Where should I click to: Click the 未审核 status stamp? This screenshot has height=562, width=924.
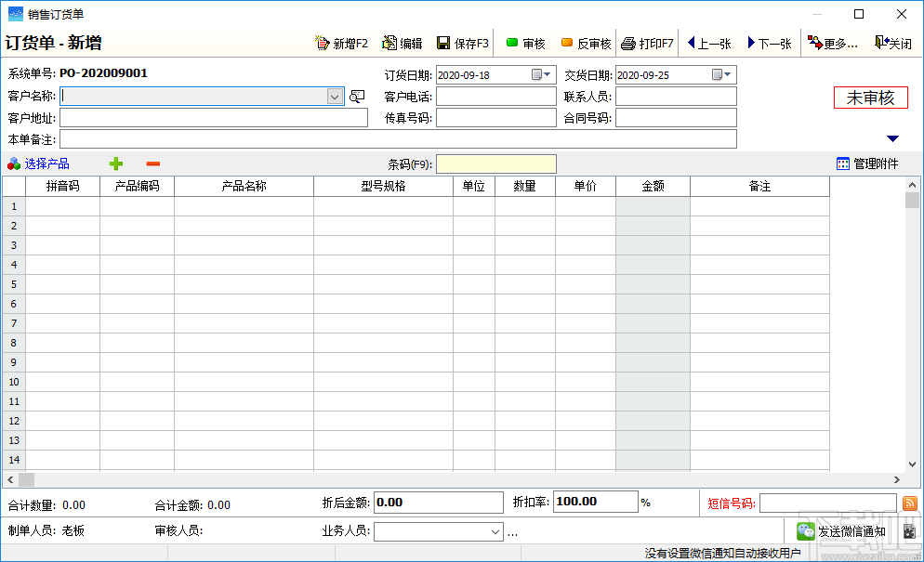coord(871,98)
